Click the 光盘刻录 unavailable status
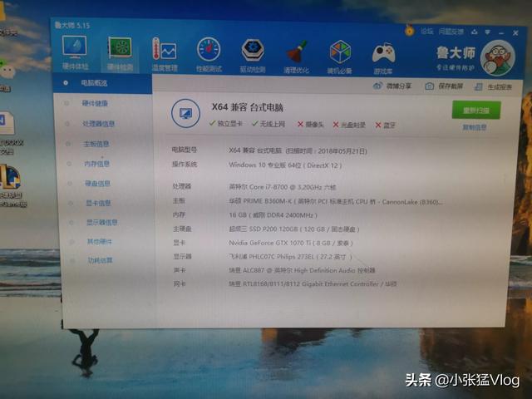Viewport: 532px width, 399px height. pyautogui.click(x=349, y=125)
